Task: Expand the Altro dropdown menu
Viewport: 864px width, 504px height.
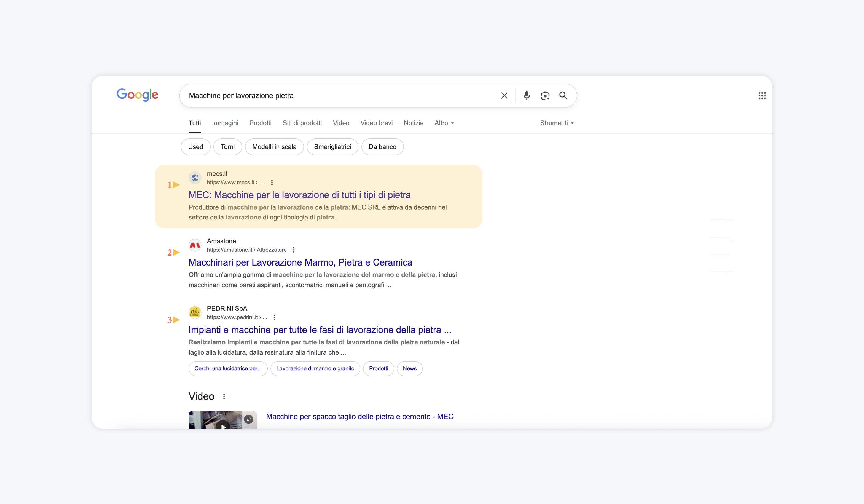Action: 444,123
